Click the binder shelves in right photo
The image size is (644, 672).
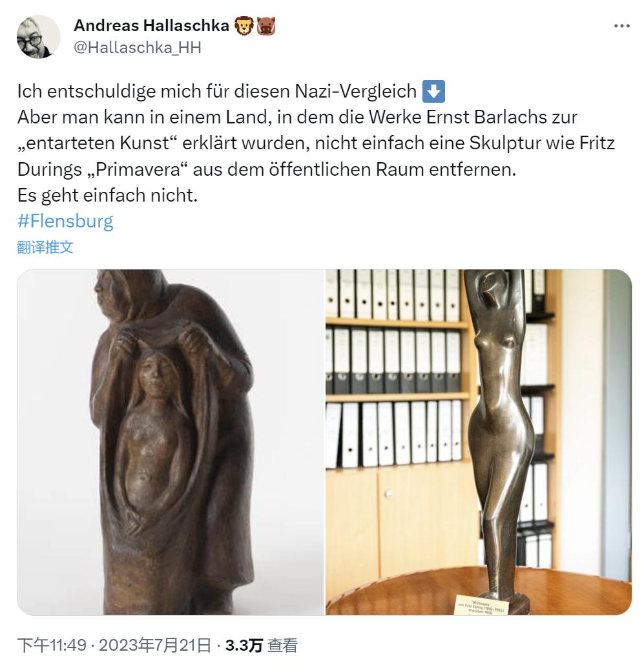point(394,368)
